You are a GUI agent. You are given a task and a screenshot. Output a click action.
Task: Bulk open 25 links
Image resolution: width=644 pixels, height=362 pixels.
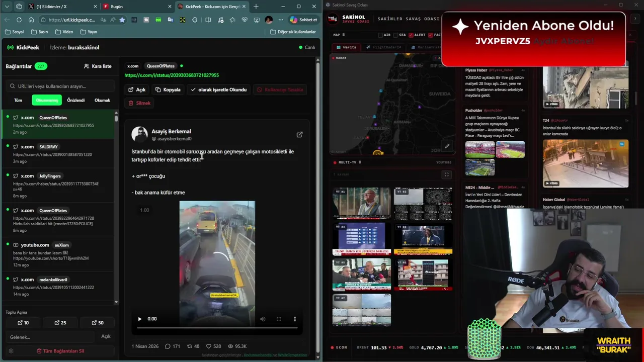(60, 323)
